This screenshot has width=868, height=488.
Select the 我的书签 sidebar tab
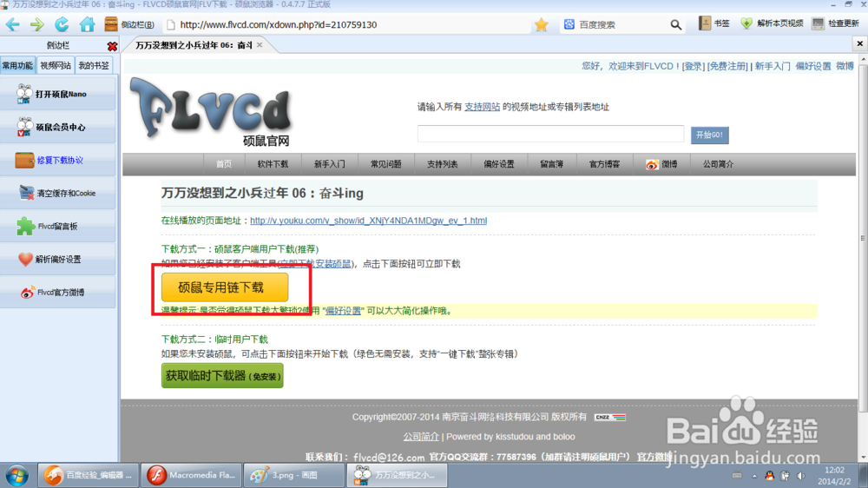point(94,65)
